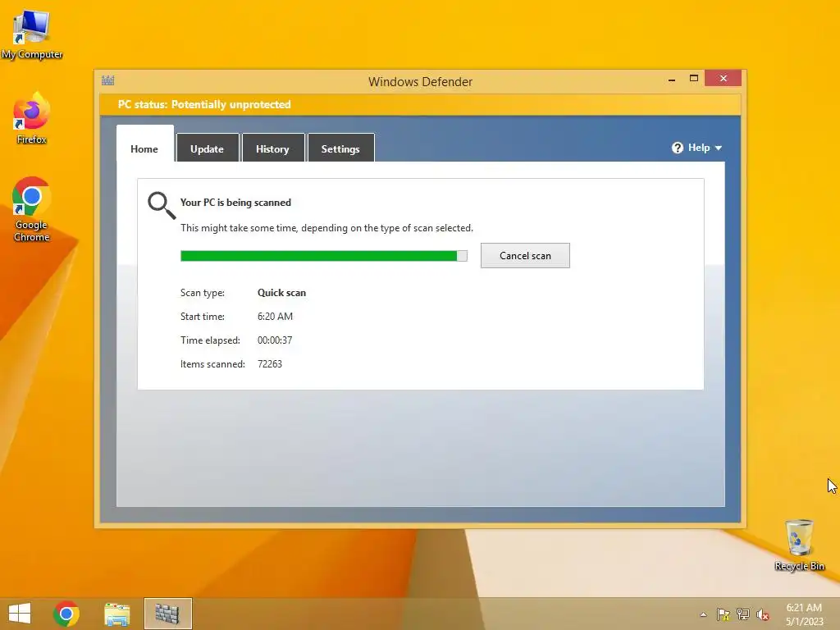Launch Chrome from the taskbar
Viewport: 840px width, 630px height.
[x=66, y=614]
